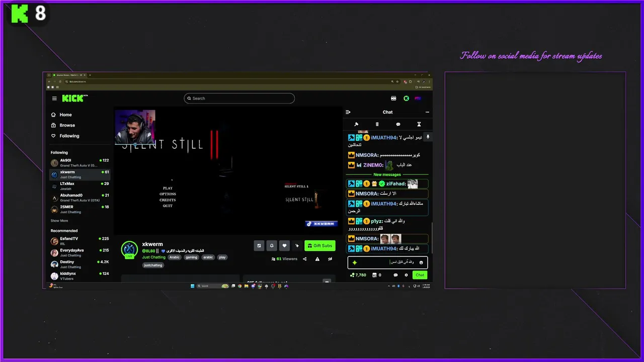This screenshot has height=362, width=644.
Task: Click the Search box
Action: 239,99
